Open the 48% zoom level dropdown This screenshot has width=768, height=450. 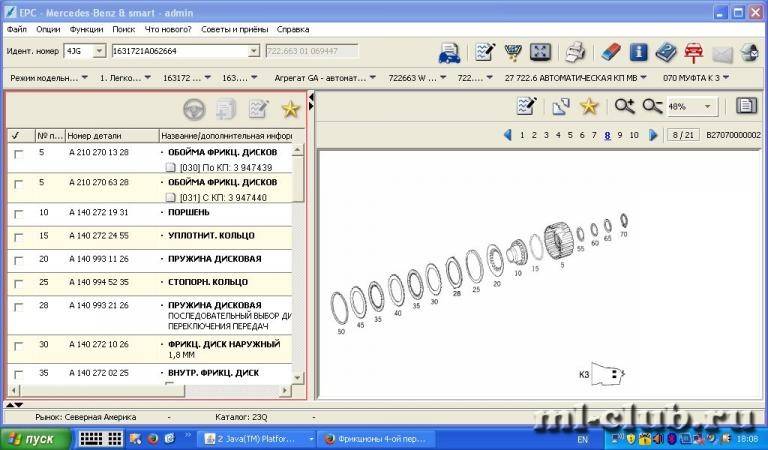coord(707,106)
